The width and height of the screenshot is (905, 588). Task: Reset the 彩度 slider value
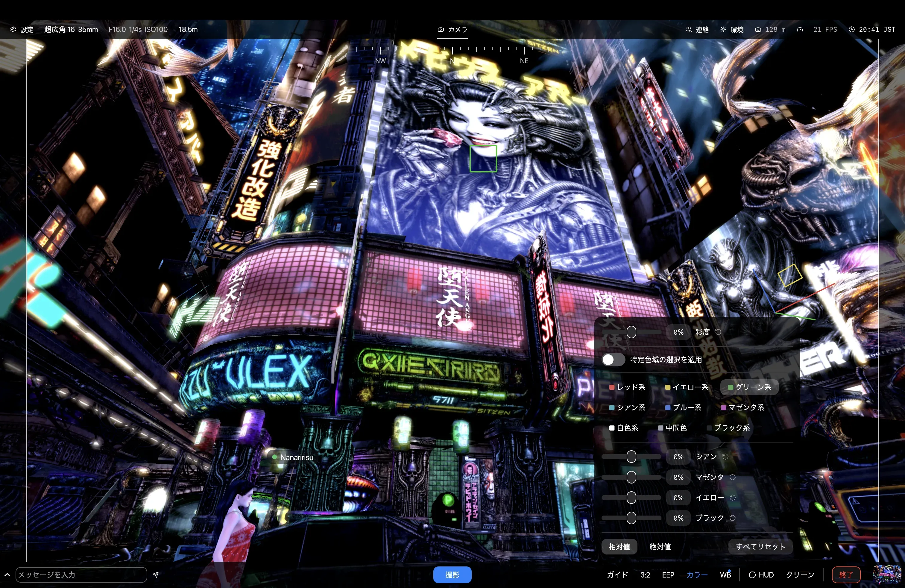click(718, 332)
